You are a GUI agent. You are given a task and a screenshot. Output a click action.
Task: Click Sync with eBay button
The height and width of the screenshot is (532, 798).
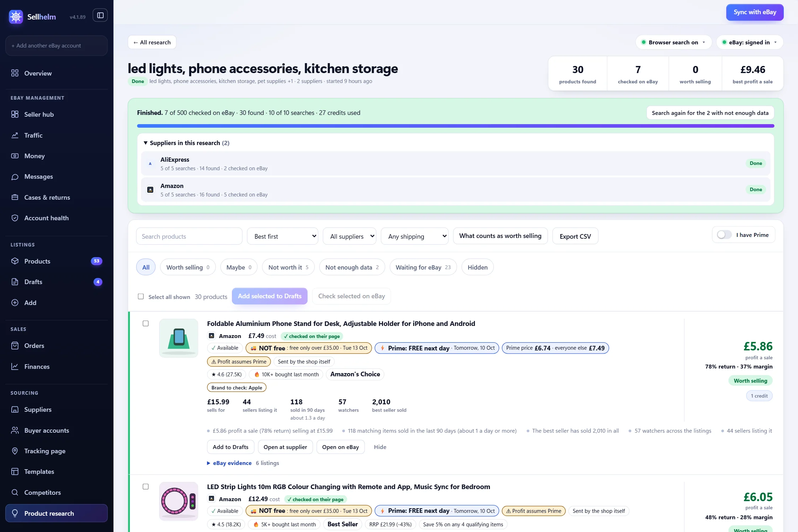755,12
